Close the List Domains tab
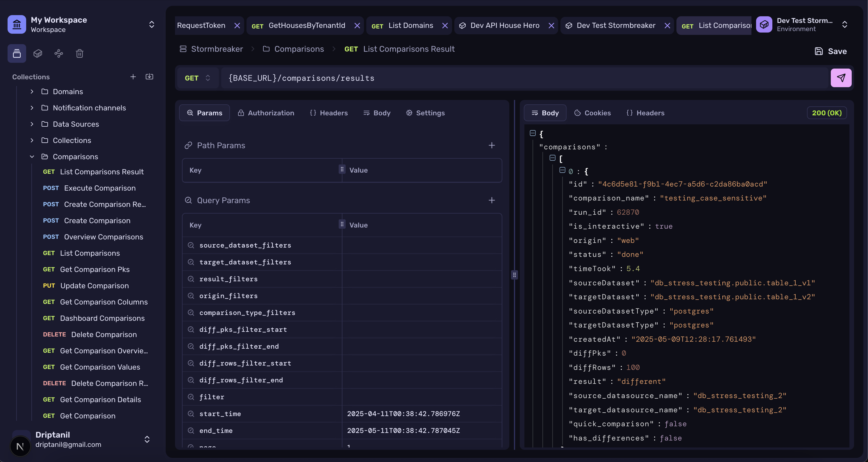This screenshot has height=462, width=868. tap(445, 26)
